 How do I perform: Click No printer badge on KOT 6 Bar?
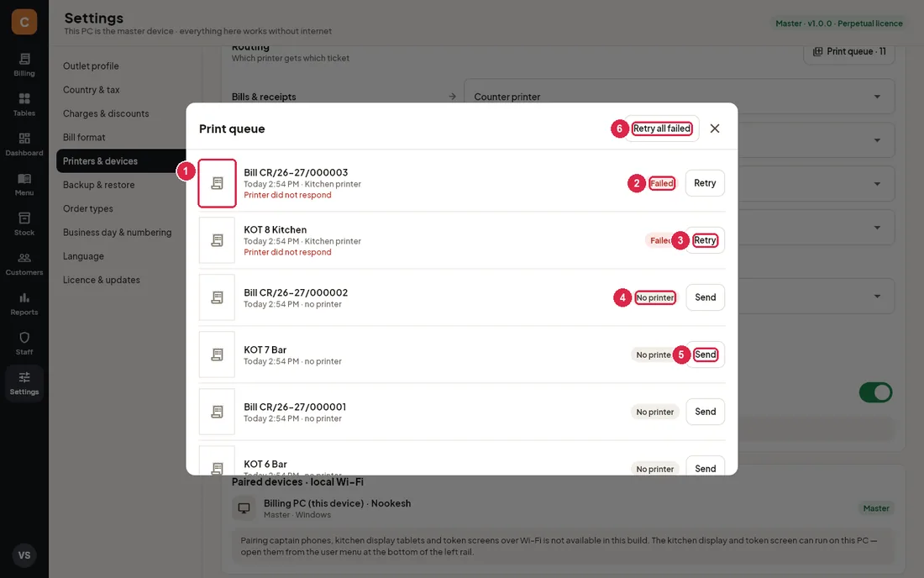click(x=654, y=469)
